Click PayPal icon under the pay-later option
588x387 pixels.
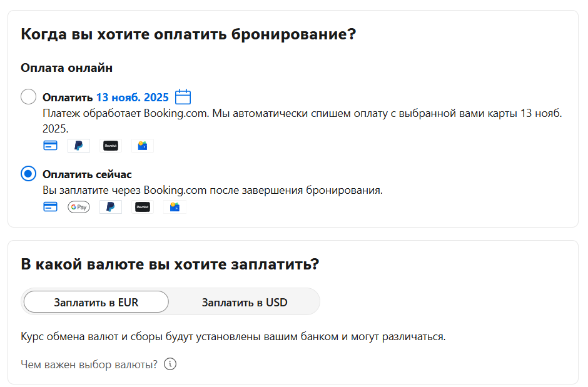[x=79, y=146]
